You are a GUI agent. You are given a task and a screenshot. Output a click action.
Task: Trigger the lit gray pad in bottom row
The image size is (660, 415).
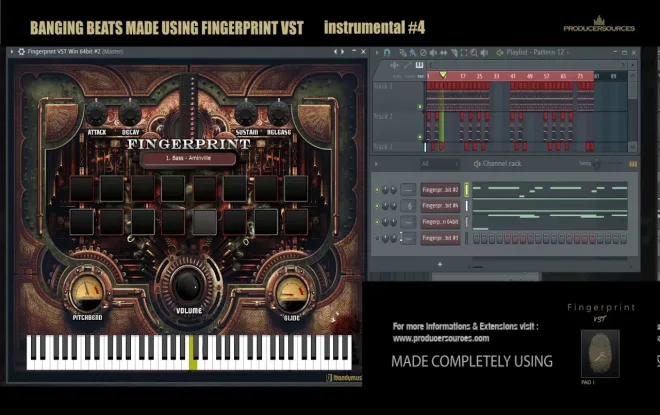coord(205,222)
